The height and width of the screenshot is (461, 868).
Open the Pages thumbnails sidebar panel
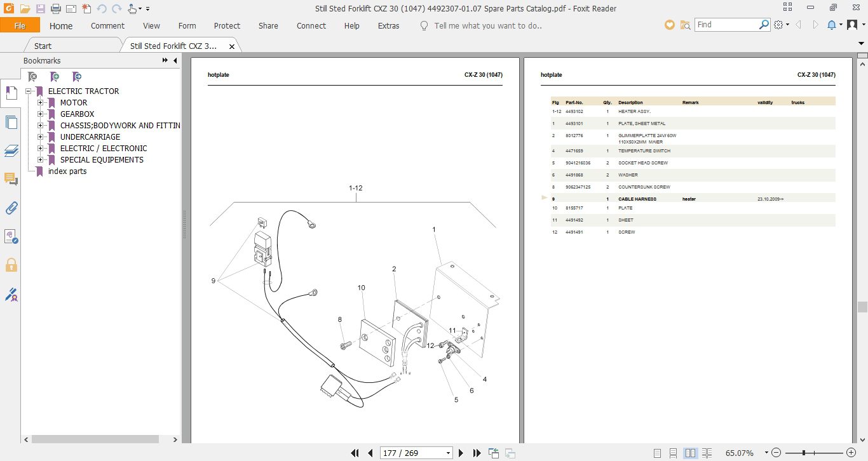(x=10, y=122)
